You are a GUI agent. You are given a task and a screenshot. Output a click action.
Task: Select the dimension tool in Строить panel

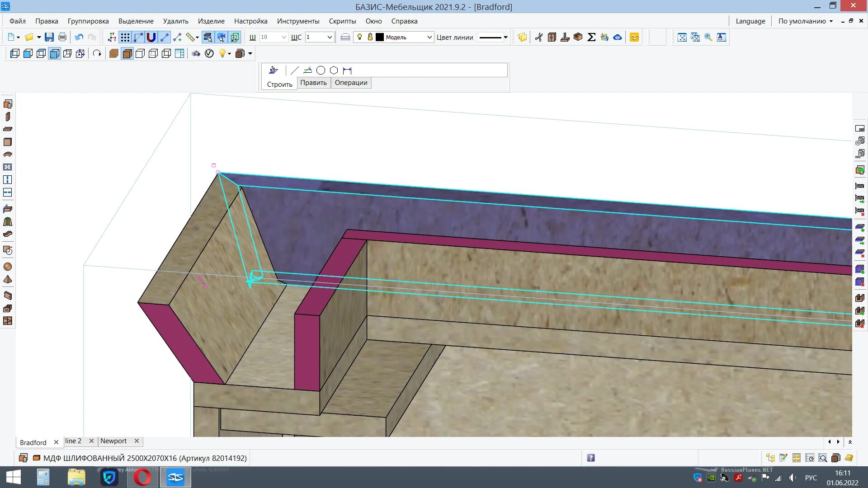point(347,70)
